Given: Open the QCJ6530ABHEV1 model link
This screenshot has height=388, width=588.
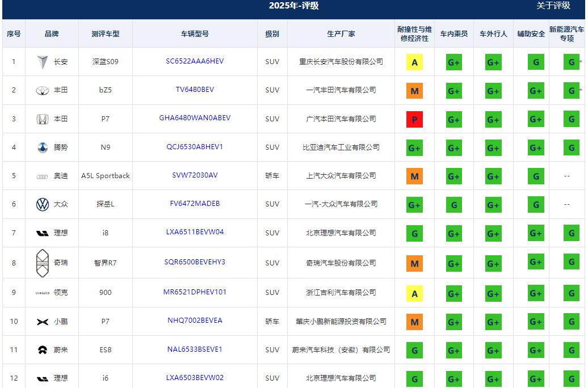Looking at the screenshot, I should click(195, 147).
